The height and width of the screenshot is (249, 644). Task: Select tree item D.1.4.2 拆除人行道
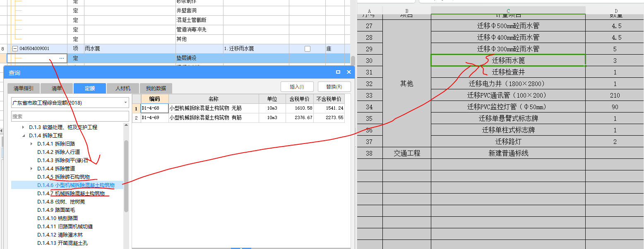tap(58, 152)
